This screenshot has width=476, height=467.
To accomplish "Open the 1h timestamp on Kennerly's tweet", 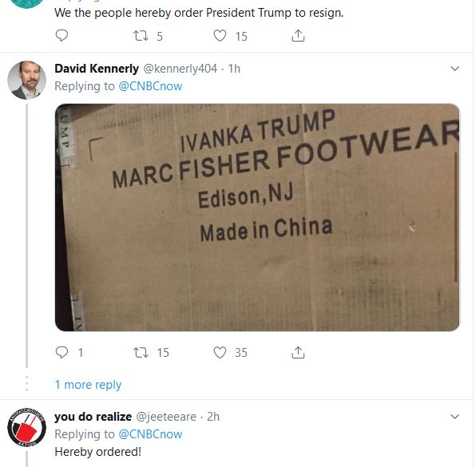I will pos(234,69).
